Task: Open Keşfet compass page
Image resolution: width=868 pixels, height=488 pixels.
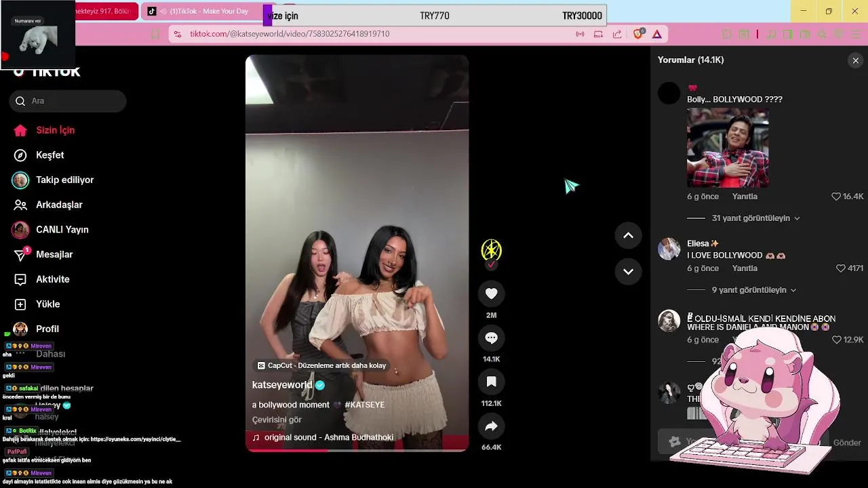Action: tap(39, 155)
